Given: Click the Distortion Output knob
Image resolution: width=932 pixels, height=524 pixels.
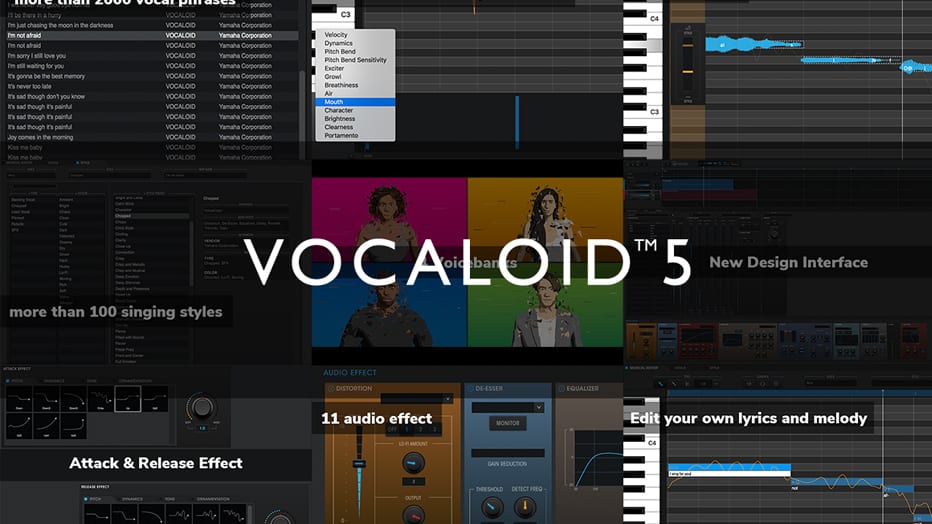Looking at the screenshot, I should click(x=413, y=513).
